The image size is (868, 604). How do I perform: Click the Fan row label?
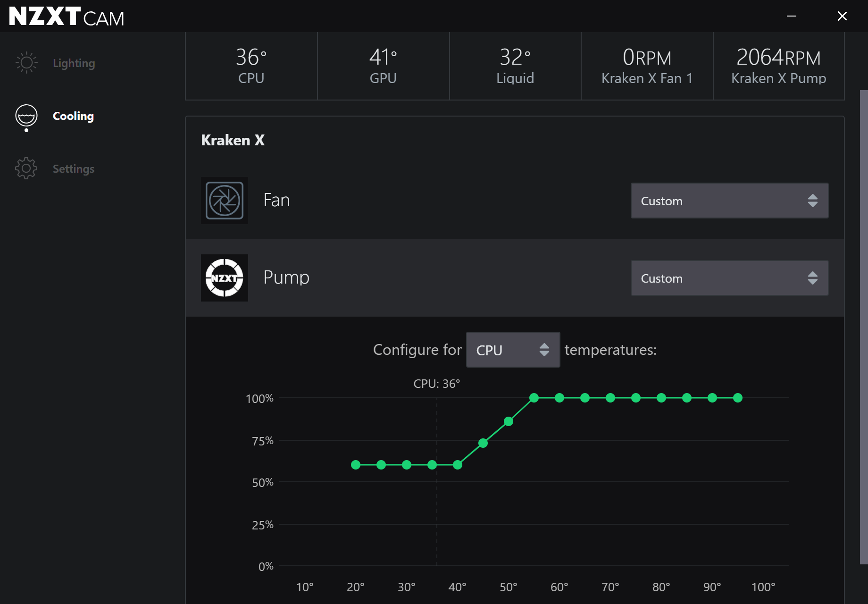point(276,200)
